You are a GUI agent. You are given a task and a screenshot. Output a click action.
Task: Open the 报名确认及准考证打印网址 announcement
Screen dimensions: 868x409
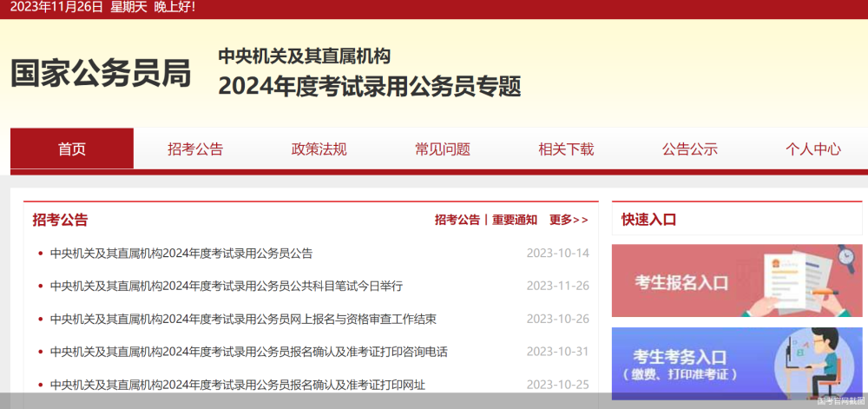tap(238, 385)
